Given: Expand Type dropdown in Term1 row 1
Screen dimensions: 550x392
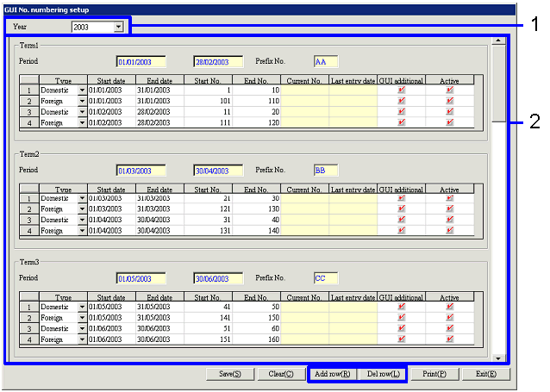Looking at the screenshot, I should click(82, 90).
